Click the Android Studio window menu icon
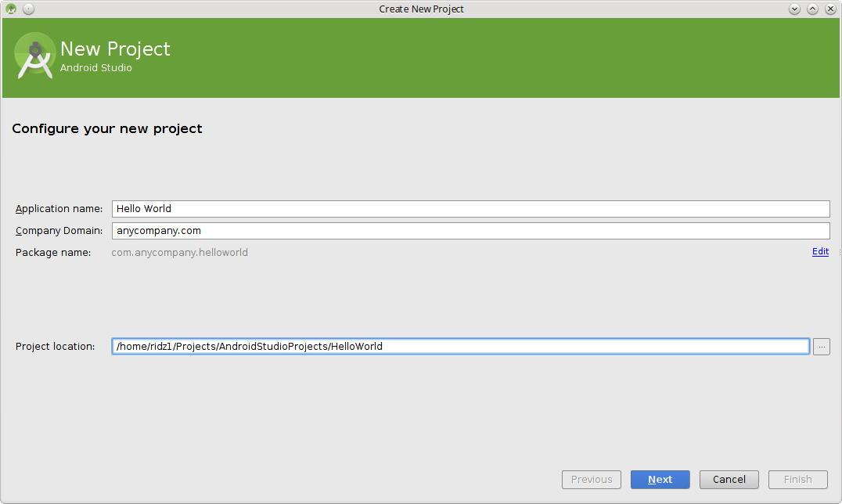 coord(11,9)
